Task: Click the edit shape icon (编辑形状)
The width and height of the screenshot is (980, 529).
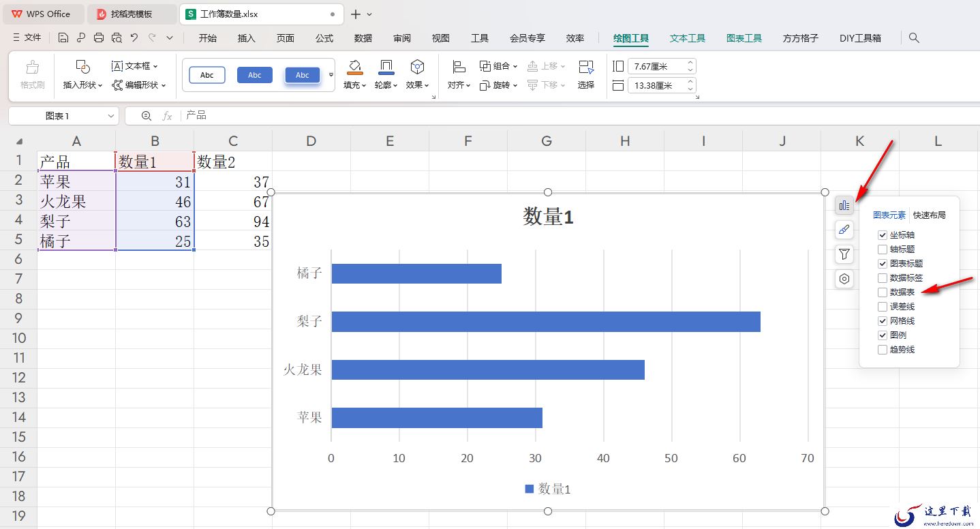Action: tap(117, 85)
